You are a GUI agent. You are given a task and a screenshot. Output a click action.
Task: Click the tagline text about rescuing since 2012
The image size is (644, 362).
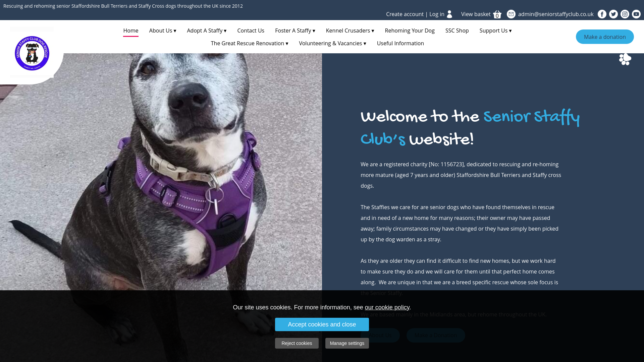click(x=123, y=6)
